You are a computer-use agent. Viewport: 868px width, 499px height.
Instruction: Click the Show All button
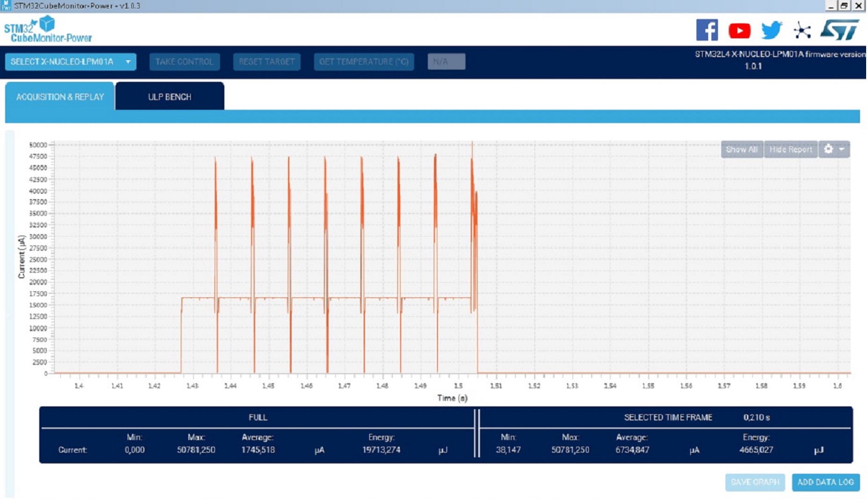tap(742, 149)
